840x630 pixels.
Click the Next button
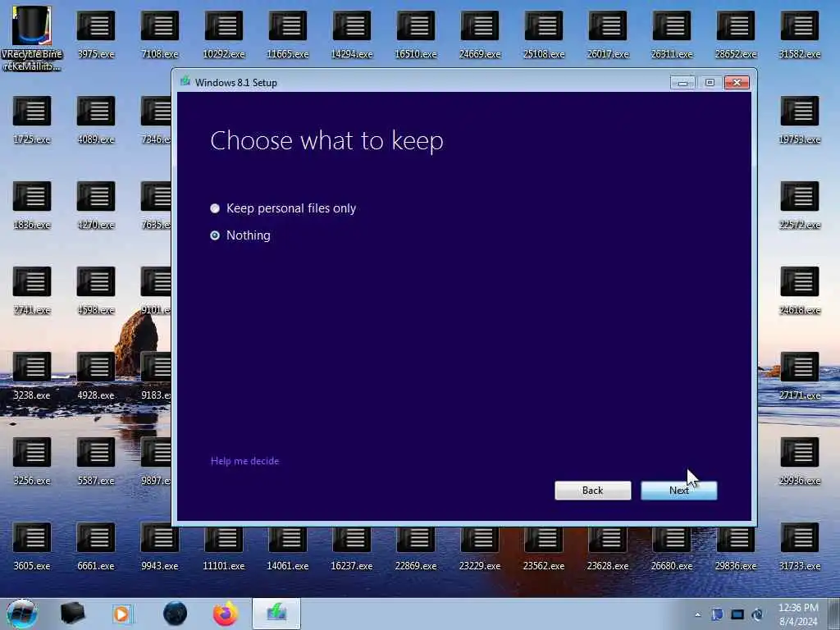(678, 491)
